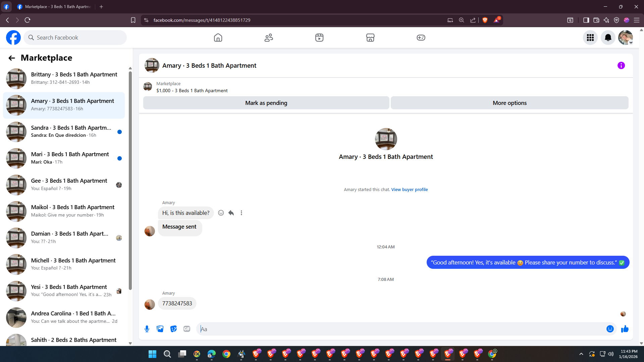
Task: React to 'Hi, is this available?' message
Action: (221, 213)
